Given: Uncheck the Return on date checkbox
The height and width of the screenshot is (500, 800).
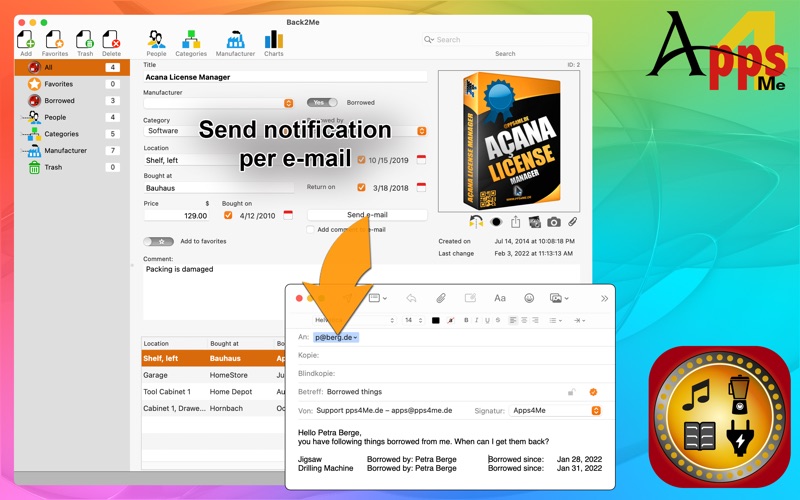Looking at the screenshot, I should (361, 187).
